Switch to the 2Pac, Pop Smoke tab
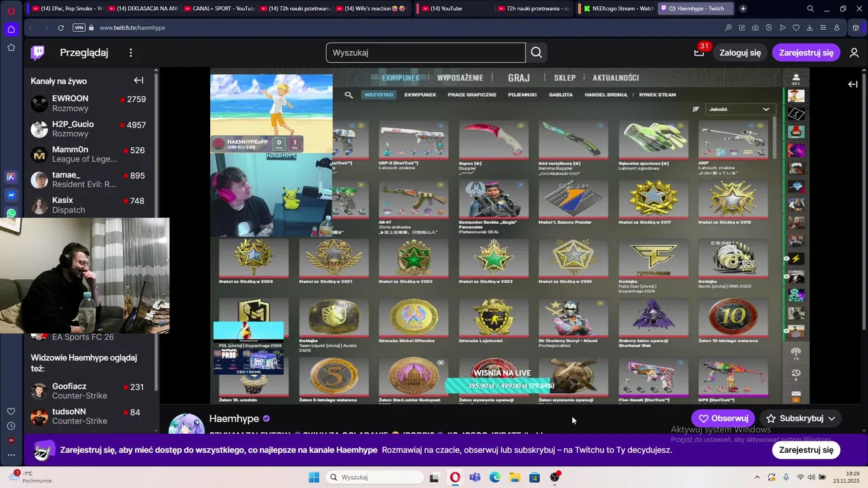Image resolution: width=868 pixels, height=488 pixels. coord(68,9)
